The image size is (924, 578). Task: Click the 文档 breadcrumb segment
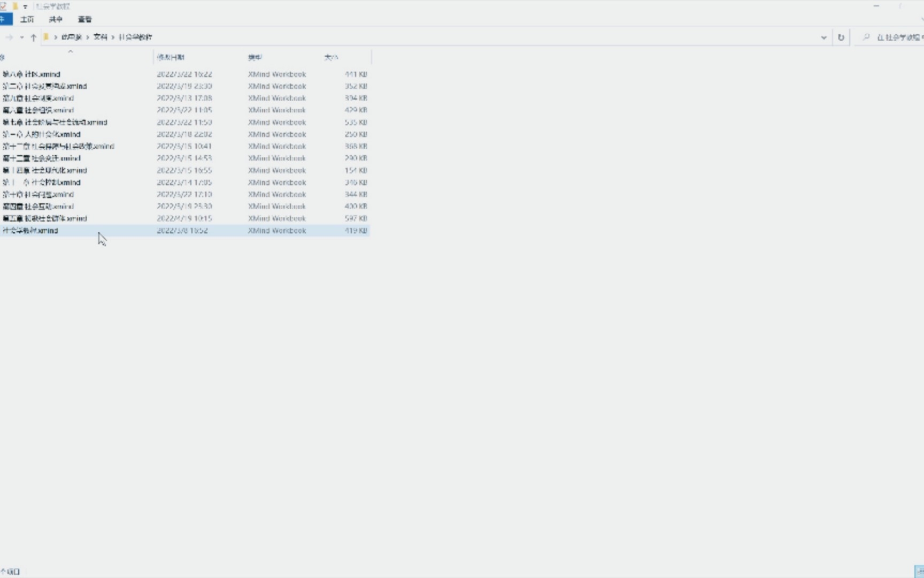pos(100,37)
